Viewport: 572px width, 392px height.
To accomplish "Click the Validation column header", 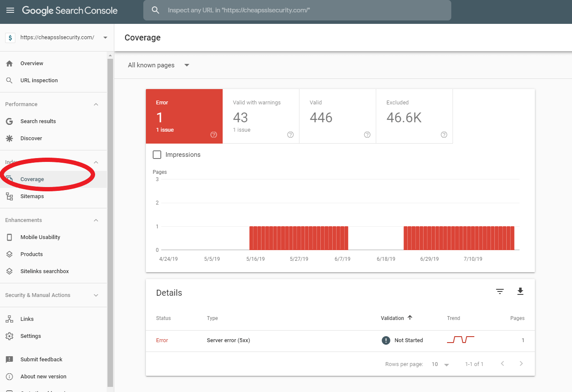I will click(x=392, y=318).
